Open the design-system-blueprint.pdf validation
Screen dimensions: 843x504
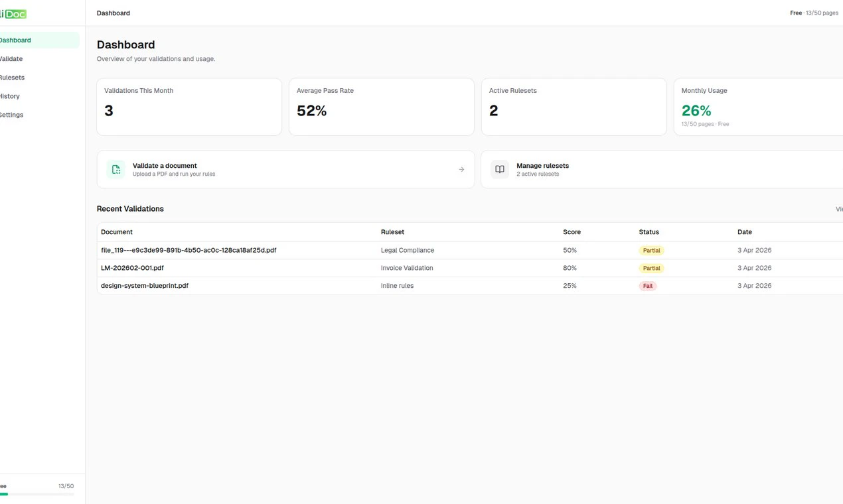(145, 285)
